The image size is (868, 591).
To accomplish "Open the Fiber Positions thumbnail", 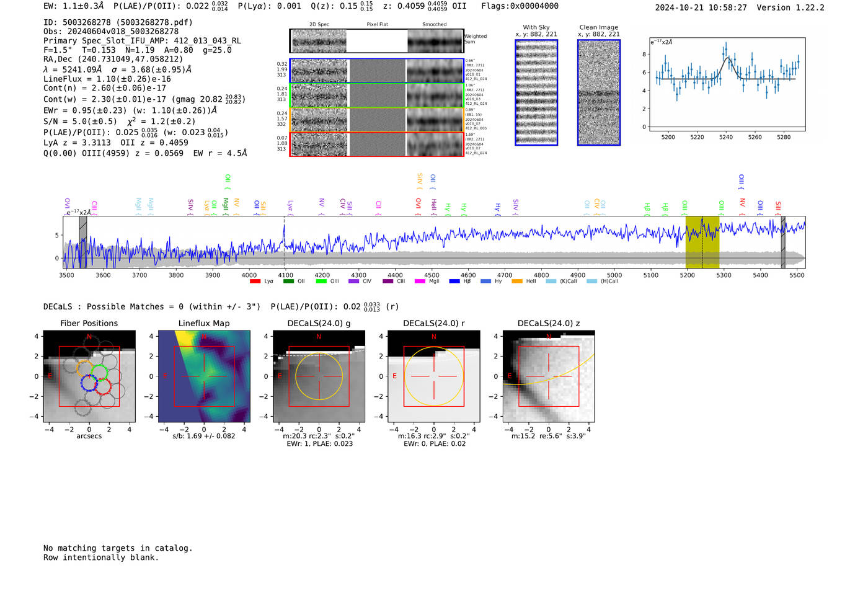I will click(89, 376).
